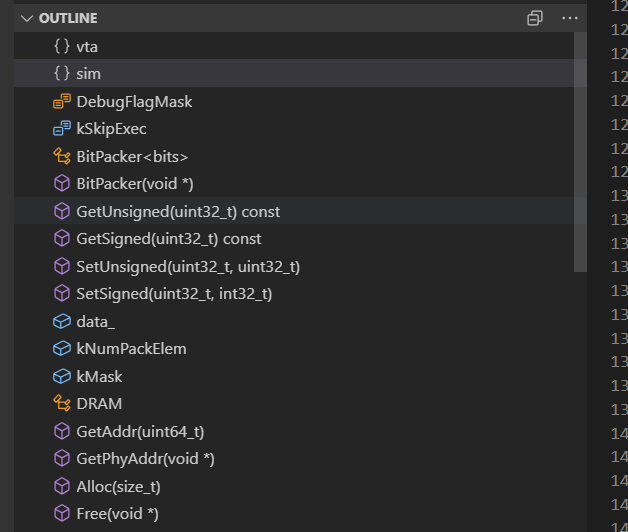Click the class icon next to BitPacker<bits>

click(62, 156)
